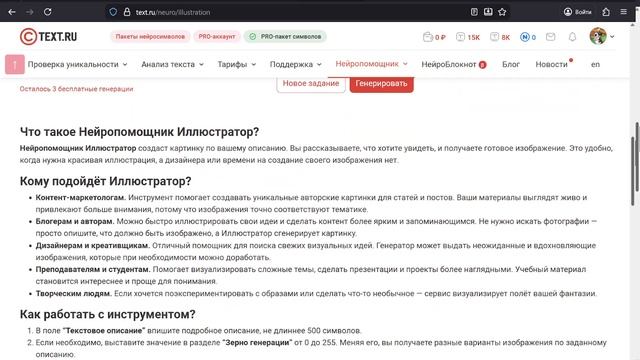Click the heading Что такое Нейропомощник Иллюстратор?
The height and width of the screenshot is (360, 640).
point(140,132)
